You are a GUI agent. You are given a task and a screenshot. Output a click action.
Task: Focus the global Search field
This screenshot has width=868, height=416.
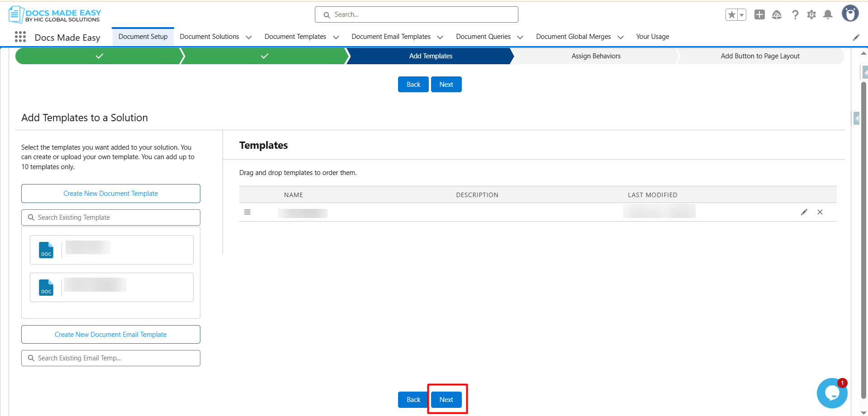(x=417, y=14)
